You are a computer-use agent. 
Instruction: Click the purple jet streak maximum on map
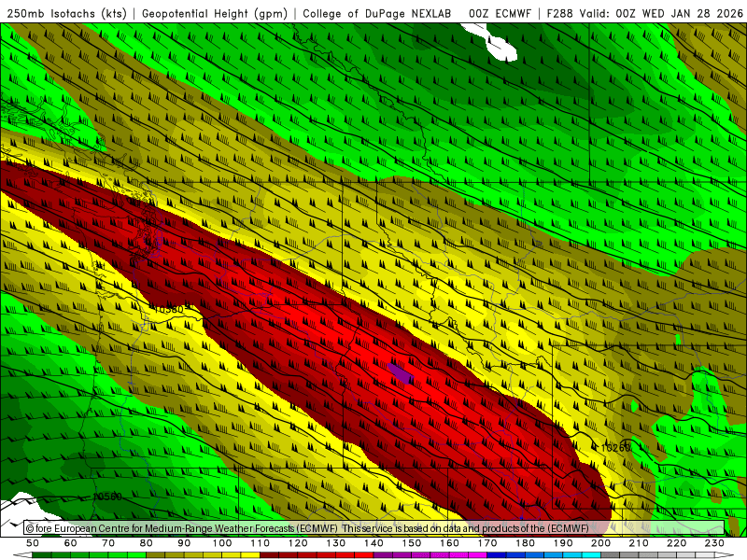click(401, 373)
